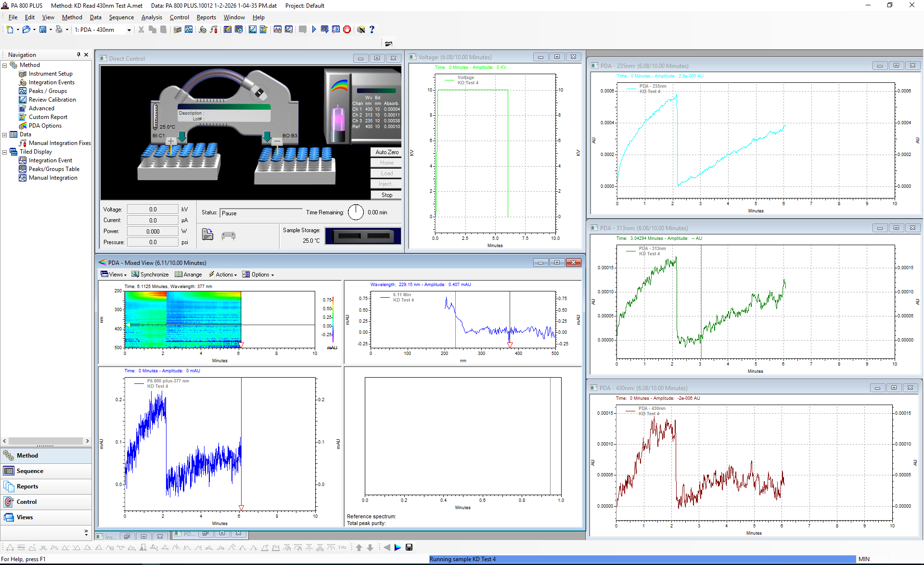Click the red Stop run toolbar icon
Viewport: 924px width, 565px height.
(x=347, y=29)
